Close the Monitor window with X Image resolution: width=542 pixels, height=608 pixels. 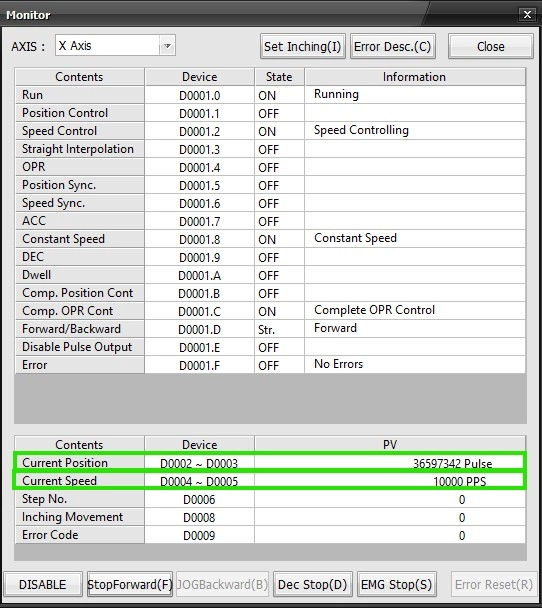527,14
